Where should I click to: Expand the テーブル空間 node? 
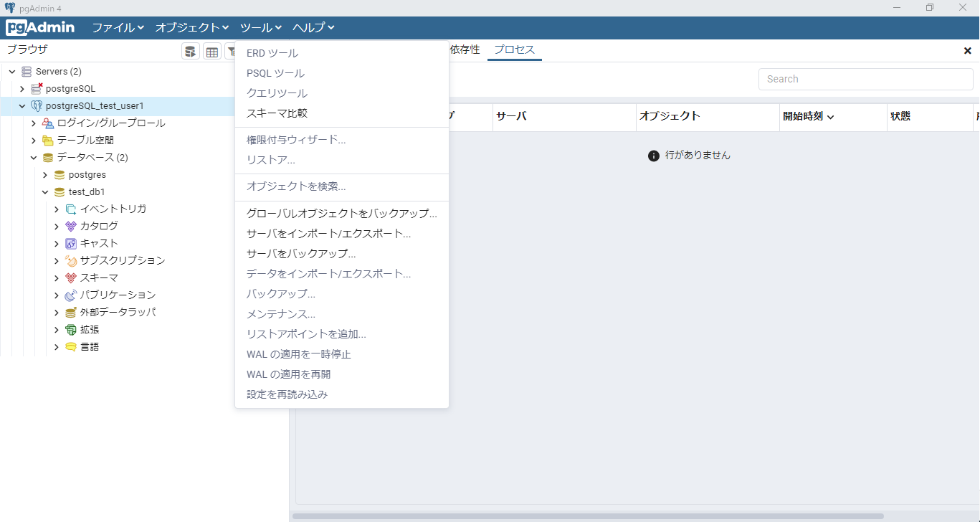tap(34, 141)
